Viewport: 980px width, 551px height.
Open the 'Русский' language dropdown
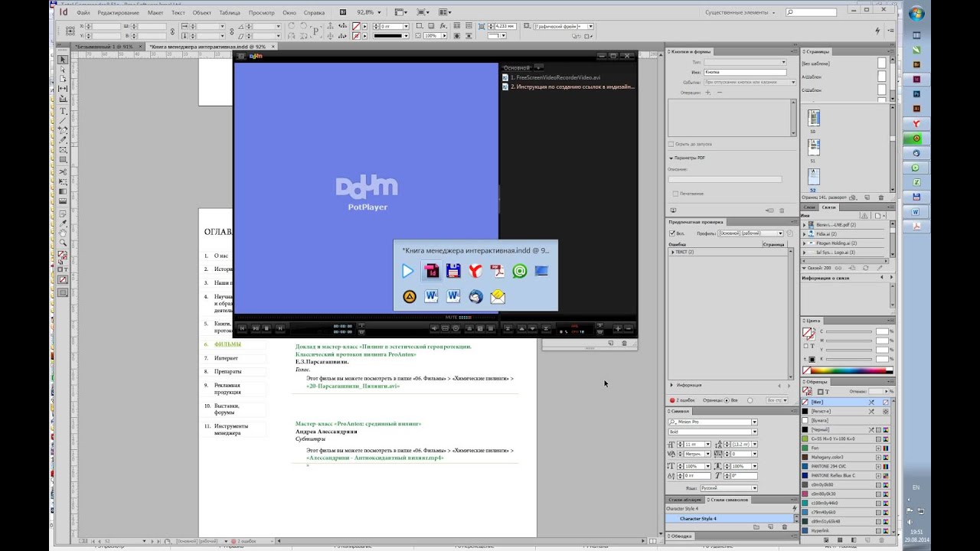coord(754,487)
